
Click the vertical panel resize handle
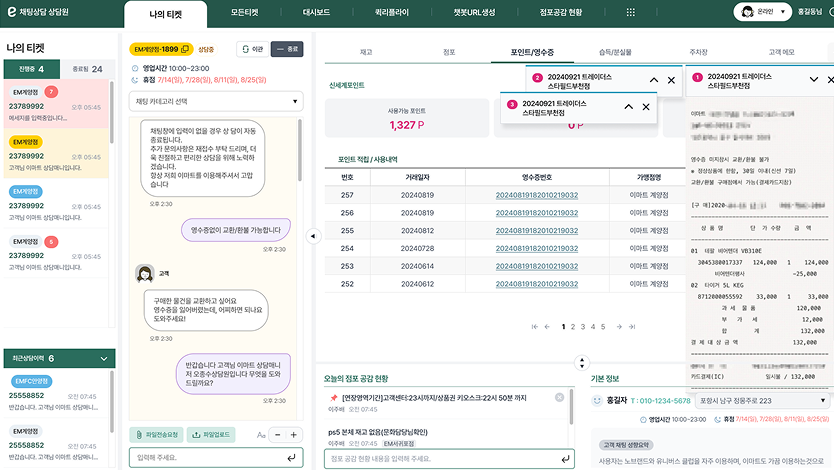pyautogui.click(x=582, y=361)
